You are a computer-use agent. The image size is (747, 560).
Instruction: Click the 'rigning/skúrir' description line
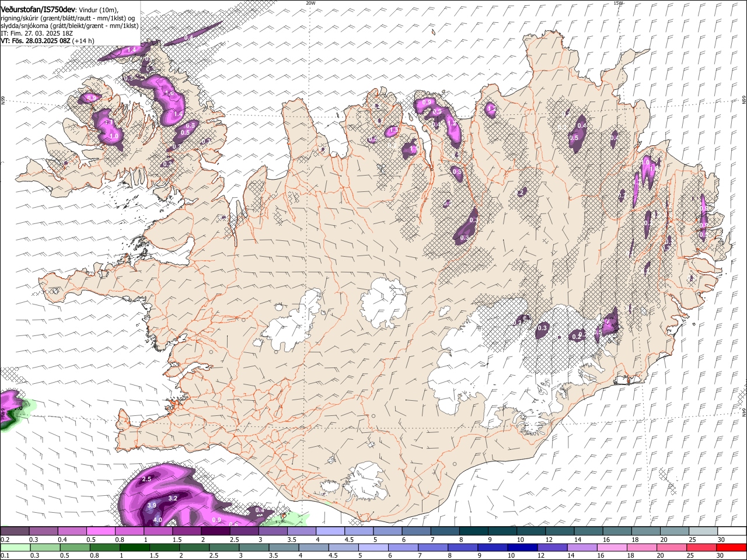coord(68,18)
